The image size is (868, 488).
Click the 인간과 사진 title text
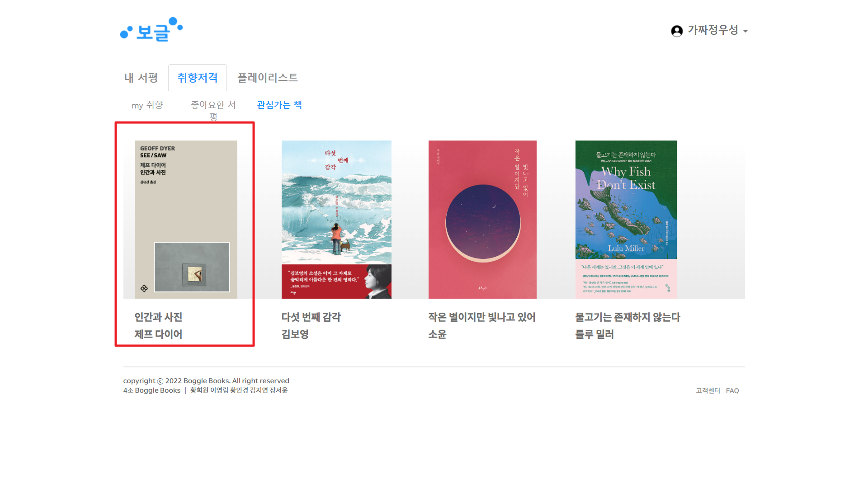(158, 317)
